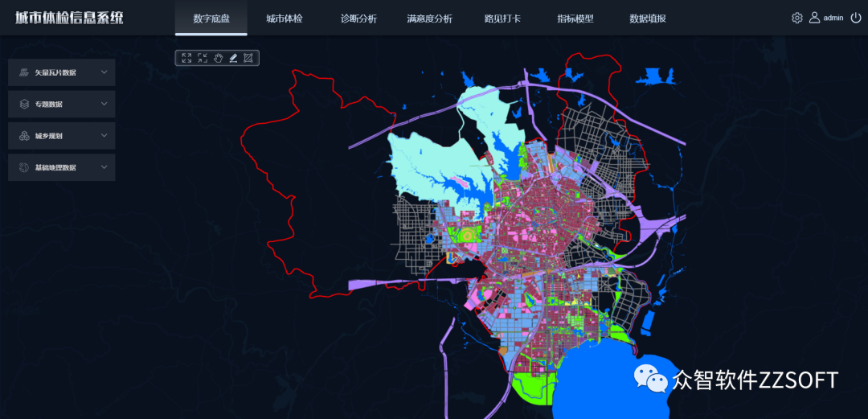Switch to the 数据填报 tab

(x=647, y=18)
